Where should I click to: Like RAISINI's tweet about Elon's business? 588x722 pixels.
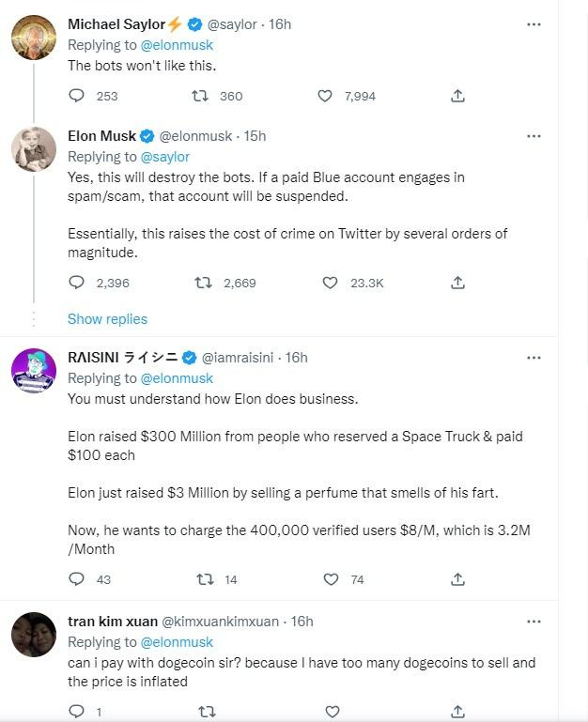click(330, 579)
